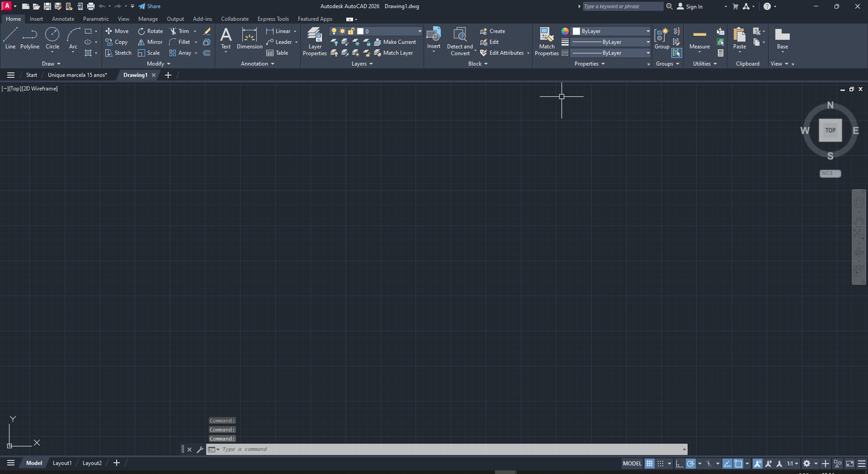Click the Measure tool icon

coord(699,34)
